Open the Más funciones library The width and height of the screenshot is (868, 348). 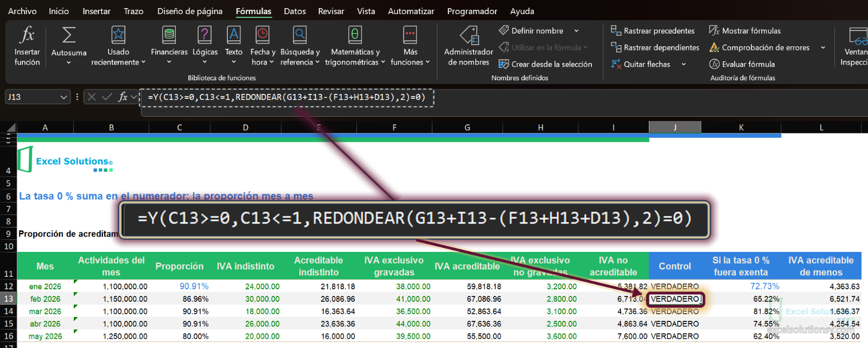[x=410, y=46]
